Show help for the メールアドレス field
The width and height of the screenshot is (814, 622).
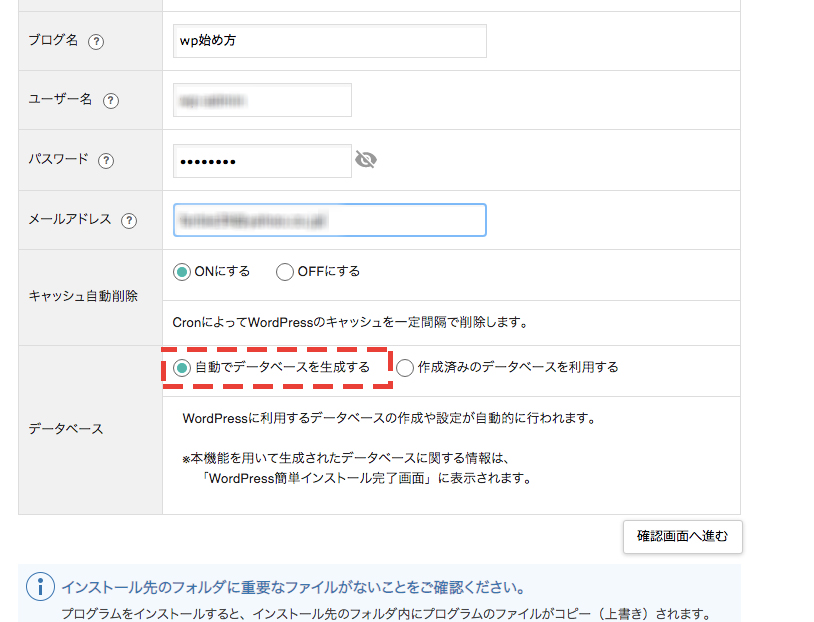click(x=128, y=221)
